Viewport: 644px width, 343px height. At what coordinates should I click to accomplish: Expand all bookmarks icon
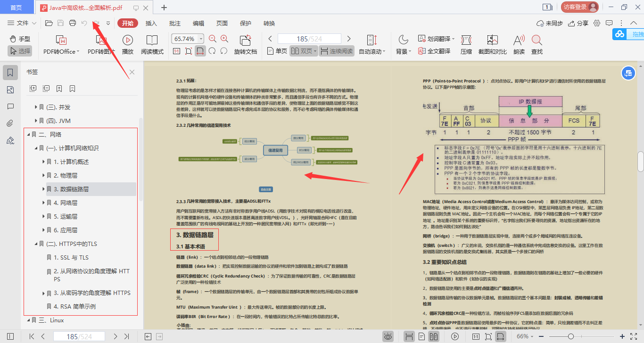point(33,88)
